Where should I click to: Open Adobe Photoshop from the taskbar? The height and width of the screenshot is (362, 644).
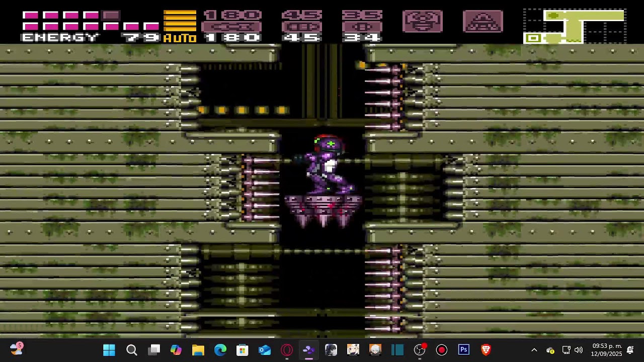click(x=464, y=350)
